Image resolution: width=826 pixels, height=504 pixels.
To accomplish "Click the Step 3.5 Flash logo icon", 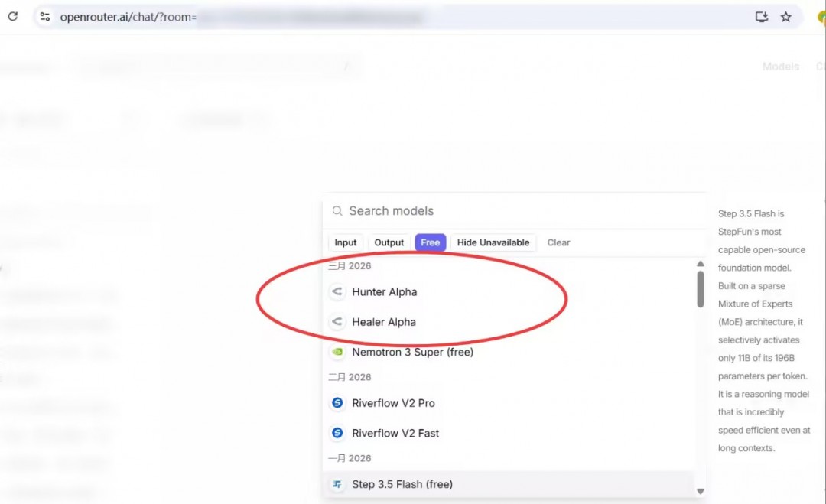I will (x=337, y=484).
